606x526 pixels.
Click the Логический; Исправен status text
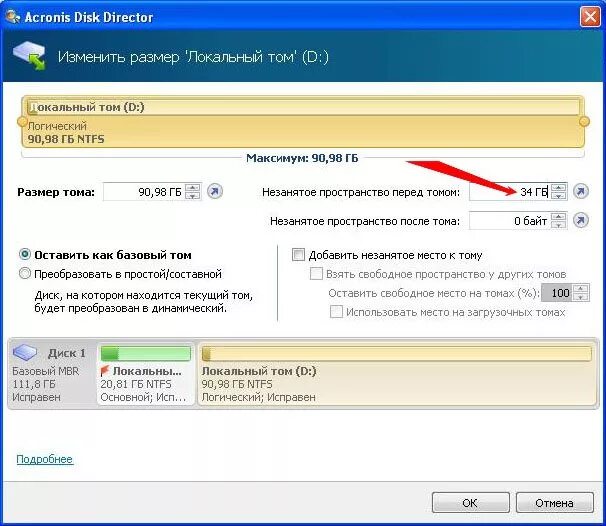tap(259, 397)
